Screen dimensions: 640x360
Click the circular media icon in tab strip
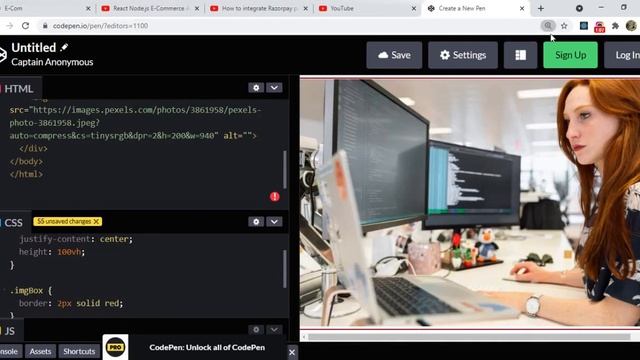pyautogui.click(x=579, y=8)
